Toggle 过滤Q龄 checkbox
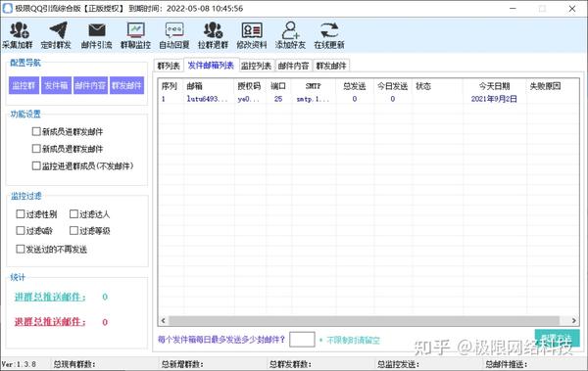 21,230
